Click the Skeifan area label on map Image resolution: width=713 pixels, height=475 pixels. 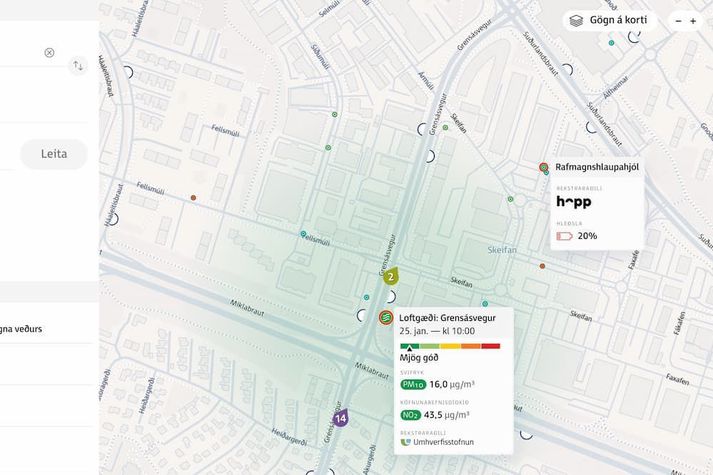[x=502, y=250]
